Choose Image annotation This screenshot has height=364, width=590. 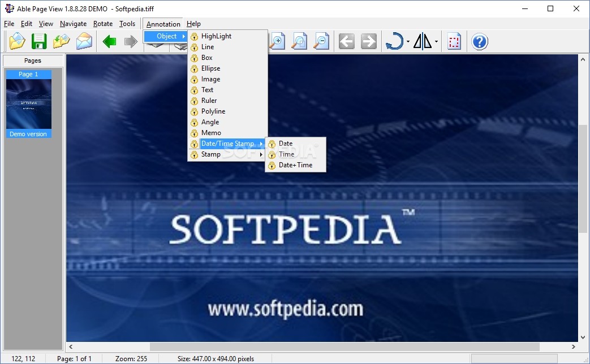pyautogui.click(x=227, y=79)
